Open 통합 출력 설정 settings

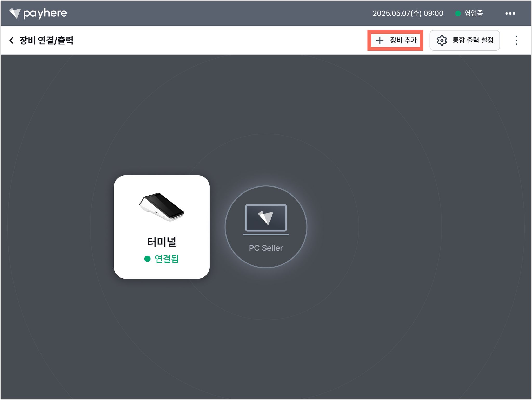(x=464, y=40)
